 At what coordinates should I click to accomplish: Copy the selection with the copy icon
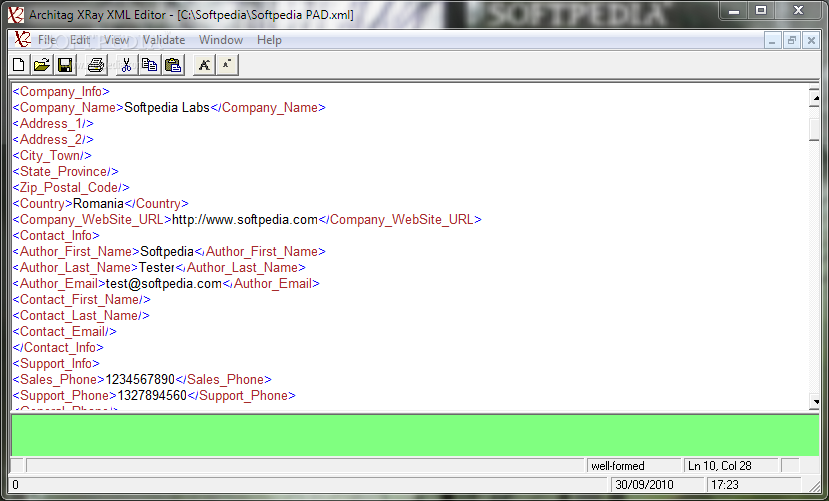coord(150,65)
